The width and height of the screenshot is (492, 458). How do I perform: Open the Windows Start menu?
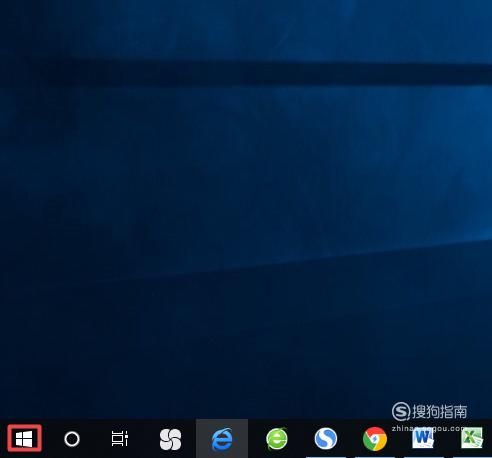[x=24, y=438]
